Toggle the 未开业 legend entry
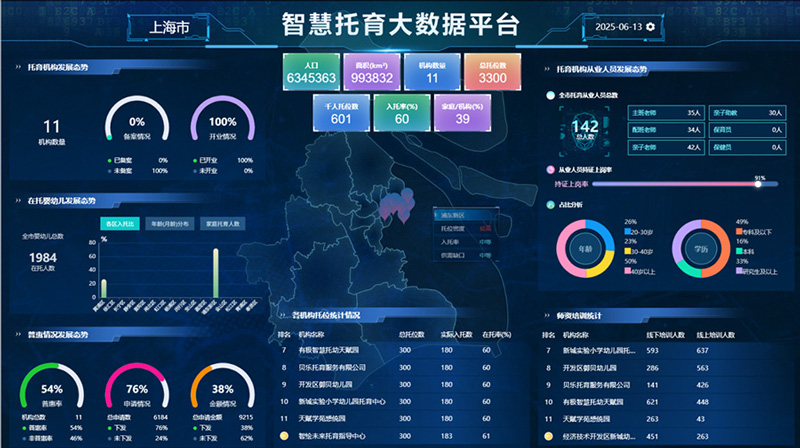Viewport: 800px width, 448px height. [208, 171]
